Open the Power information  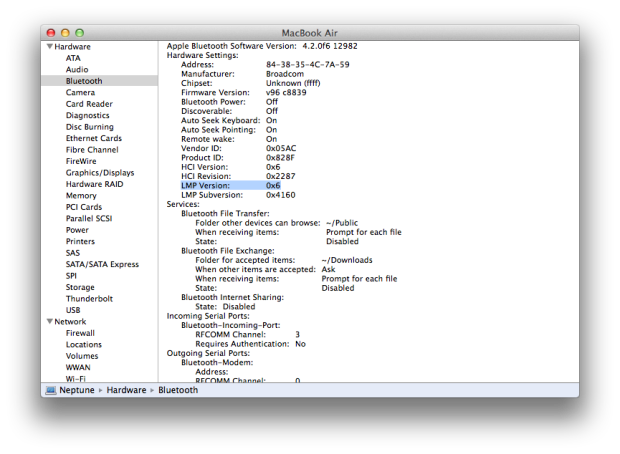[77, 230]
